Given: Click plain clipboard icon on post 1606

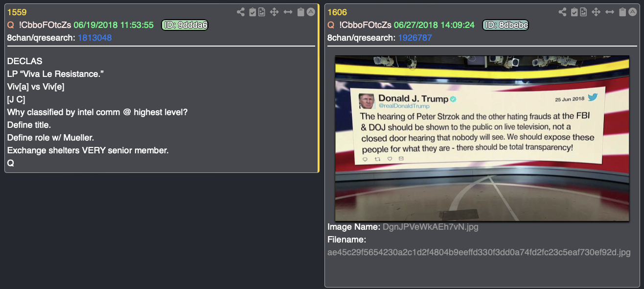Looking at the screenshot, I should [622, 12].
